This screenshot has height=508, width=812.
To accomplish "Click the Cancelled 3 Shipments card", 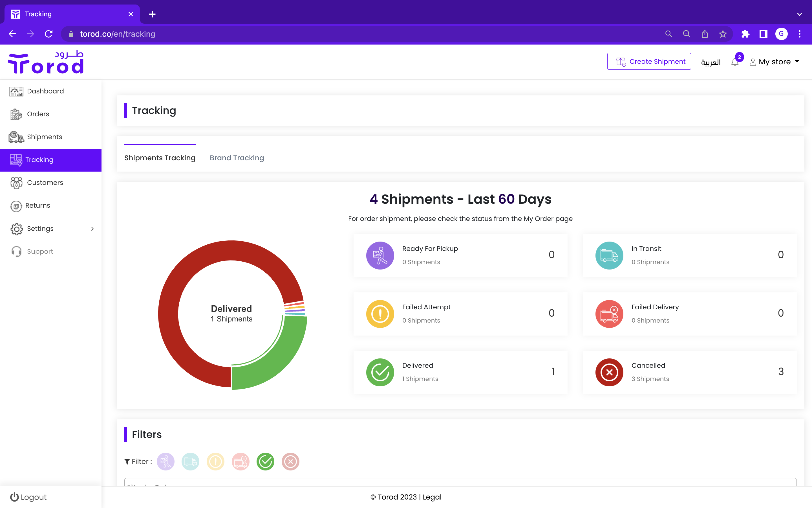I will pyautogui.click(x=690, y=372).
